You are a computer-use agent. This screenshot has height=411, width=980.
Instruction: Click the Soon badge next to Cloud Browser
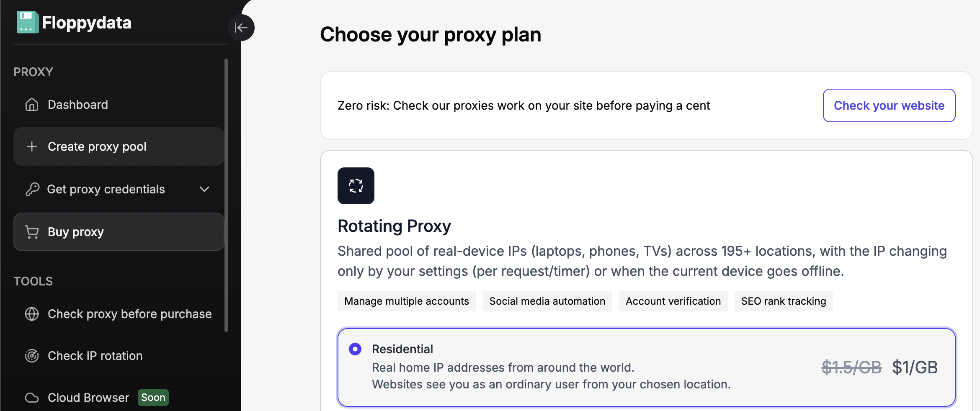point(153,398)
